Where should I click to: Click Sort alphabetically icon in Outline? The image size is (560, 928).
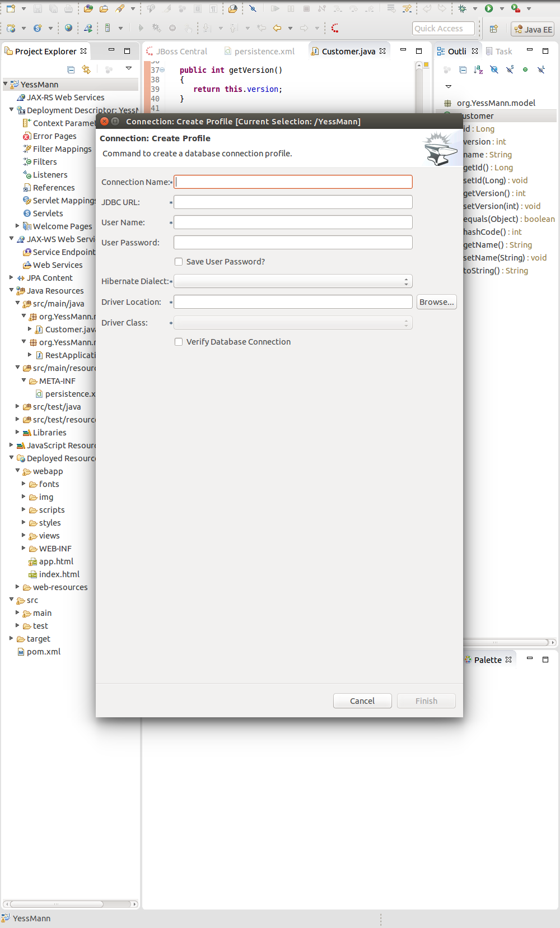[478, 69]
